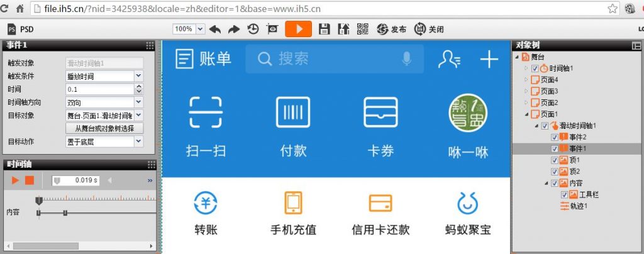This screenshot has height=254, width=644.
Task: Open the 目标对象 dropdown
Action: (x=138, y=115)
